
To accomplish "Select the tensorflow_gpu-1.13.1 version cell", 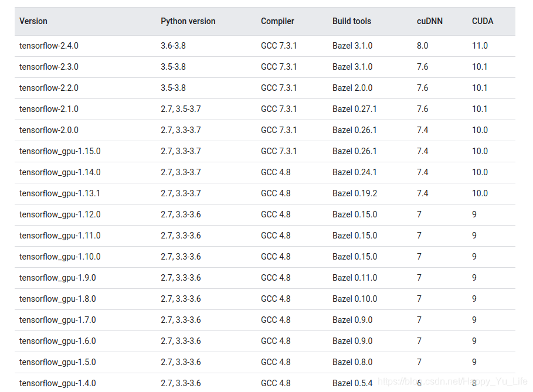I will 60,193.
